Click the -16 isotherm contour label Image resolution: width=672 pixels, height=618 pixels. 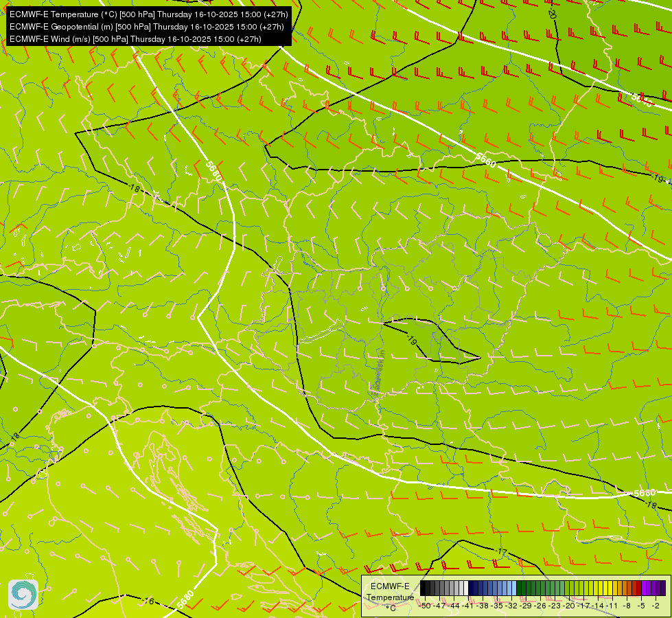(148, 601)
